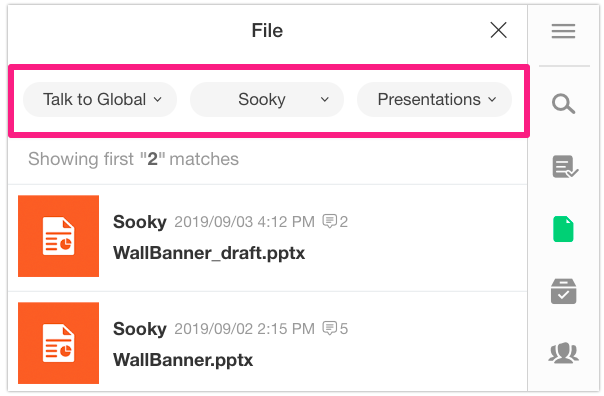Open the notes checklist sidebar icon
Viewport: 604px width, 396px height.
click(x=565, y=167)
